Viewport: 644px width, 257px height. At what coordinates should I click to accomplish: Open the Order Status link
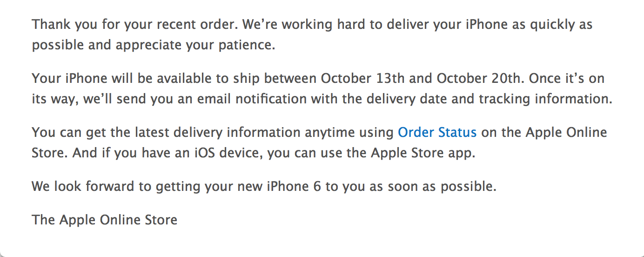(x=437, y=133)
